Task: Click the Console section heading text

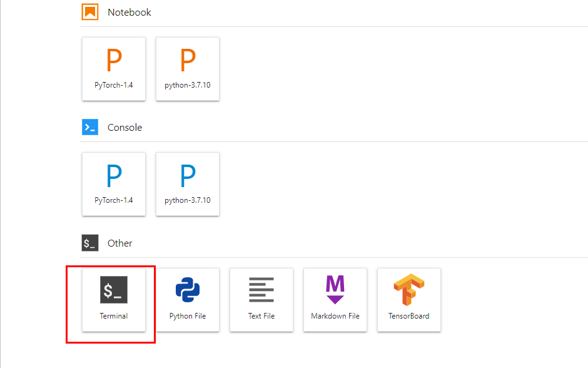Action: click(124, 128)
